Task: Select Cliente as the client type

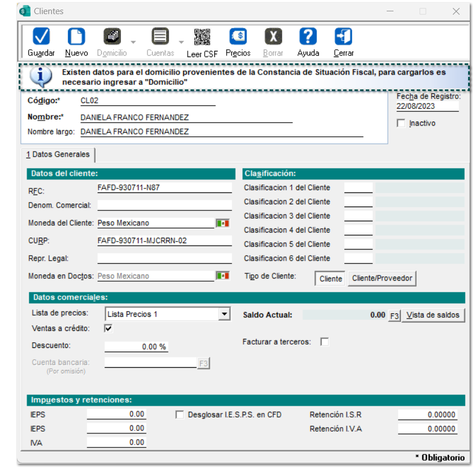Action: point(330,278)
